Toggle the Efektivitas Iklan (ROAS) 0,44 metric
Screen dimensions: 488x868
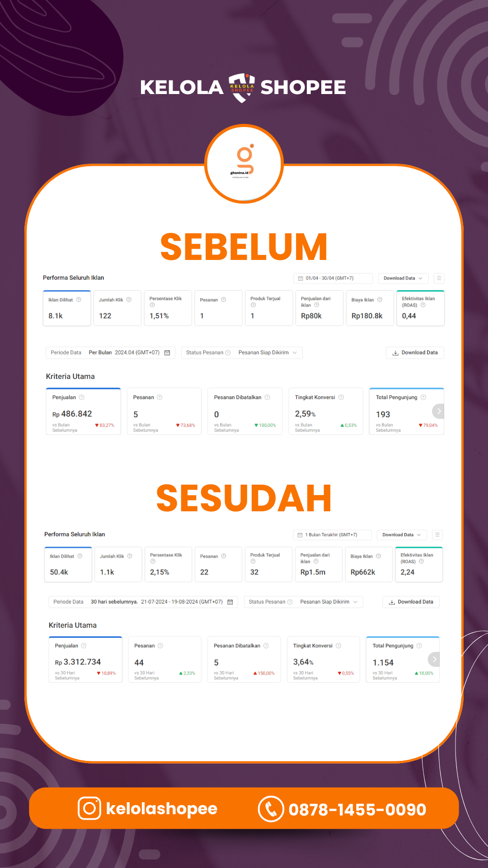pyautogui.click(x=420, y=308)
